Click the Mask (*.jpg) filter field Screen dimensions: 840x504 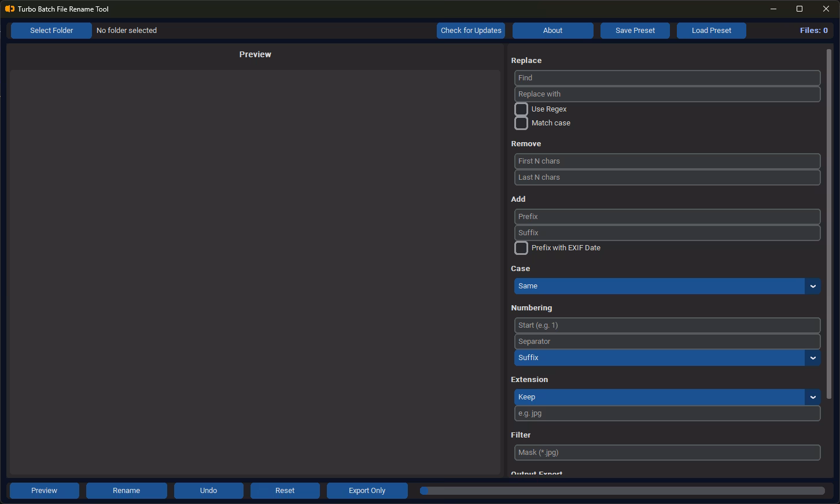coord(668,453)
